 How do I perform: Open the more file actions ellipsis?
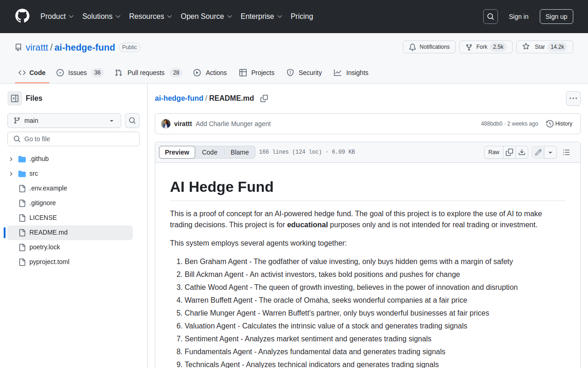pyautogui.click(x=573, y=98)
